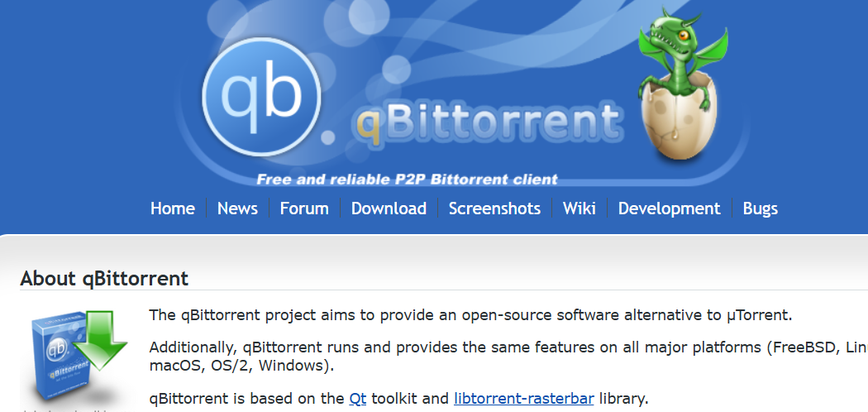Click the tagline 'Free and reliable P2P Bittorrent client'
This screenshot has height=412, width=868.
click(407, 179)
